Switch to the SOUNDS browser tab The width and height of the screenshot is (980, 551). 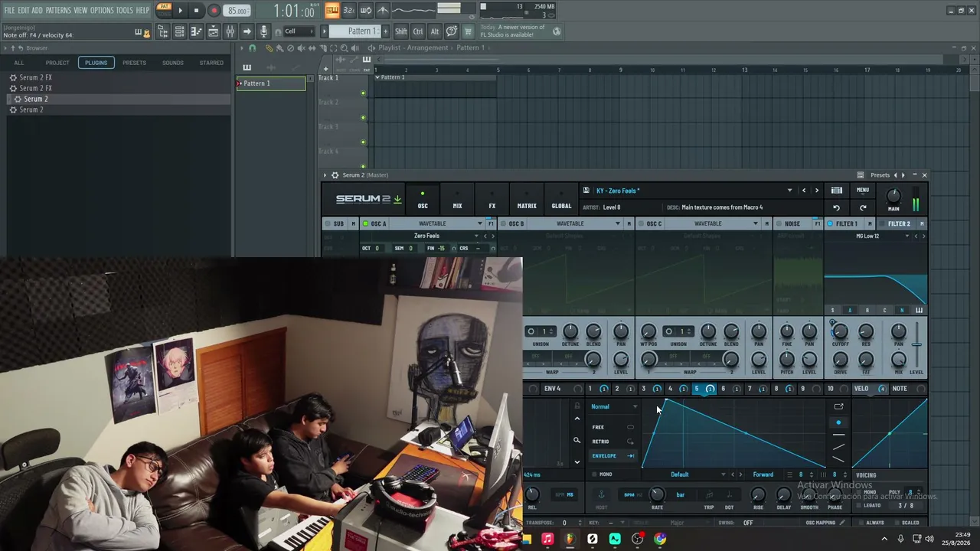[172, 63]
